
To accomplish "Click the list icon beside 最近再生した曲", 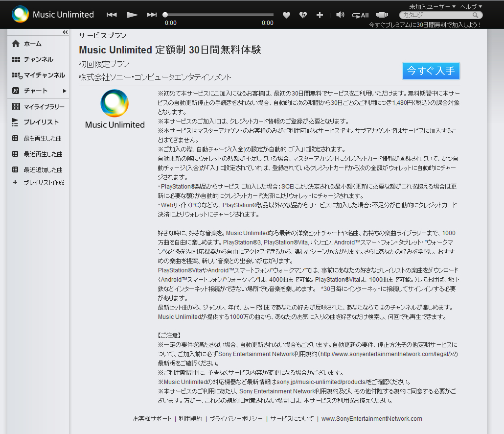I will (x=15, y=154).
